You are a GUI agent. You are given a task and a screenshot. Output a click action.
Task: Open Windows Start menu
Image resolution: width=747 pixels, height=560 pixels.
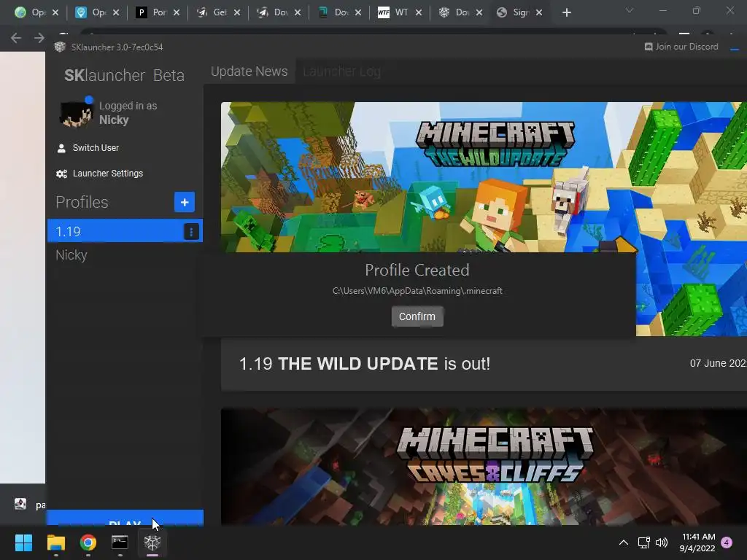(23, 542)
